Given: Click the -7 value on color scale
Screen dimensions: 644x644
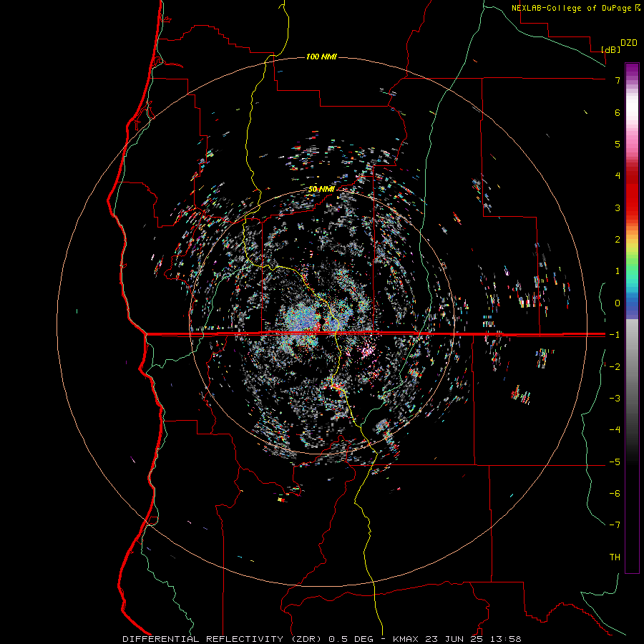Looking at the screenshot, I should (615, 525).
